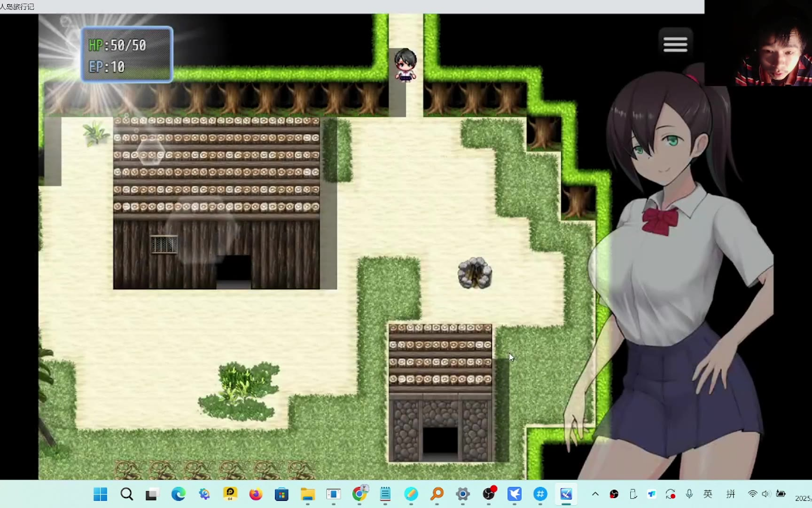Open Settings gear app on the taskbar

463,494
